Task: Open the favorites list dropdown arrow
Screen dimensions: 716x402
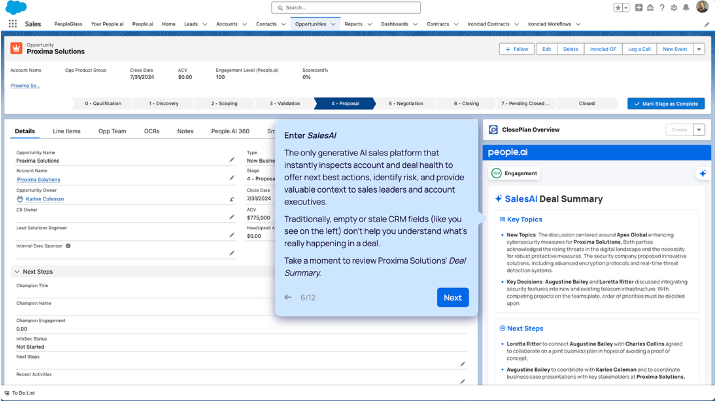Action: click(x=626, y=8)
